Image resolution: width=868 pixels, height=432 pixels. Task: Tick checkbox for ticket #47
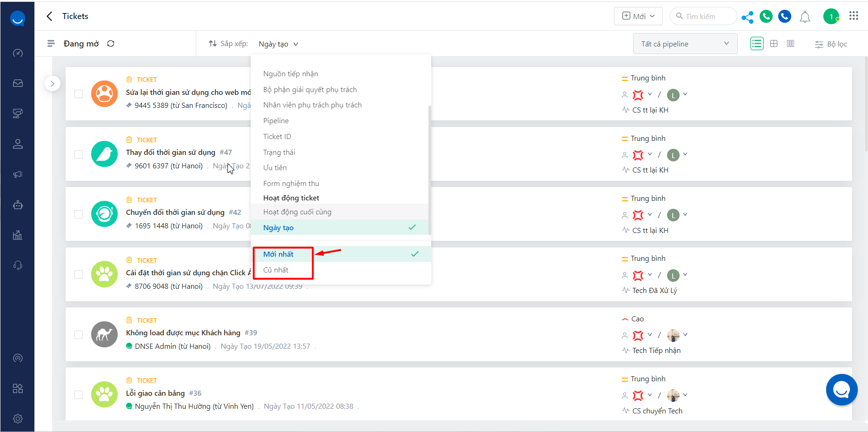(x=79, y=154)
